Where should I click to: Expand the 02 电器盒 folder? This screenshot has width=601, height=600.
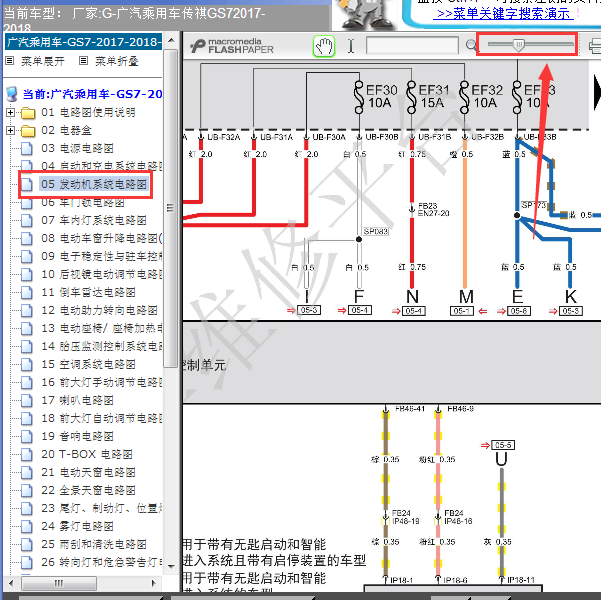pos(11,131)
